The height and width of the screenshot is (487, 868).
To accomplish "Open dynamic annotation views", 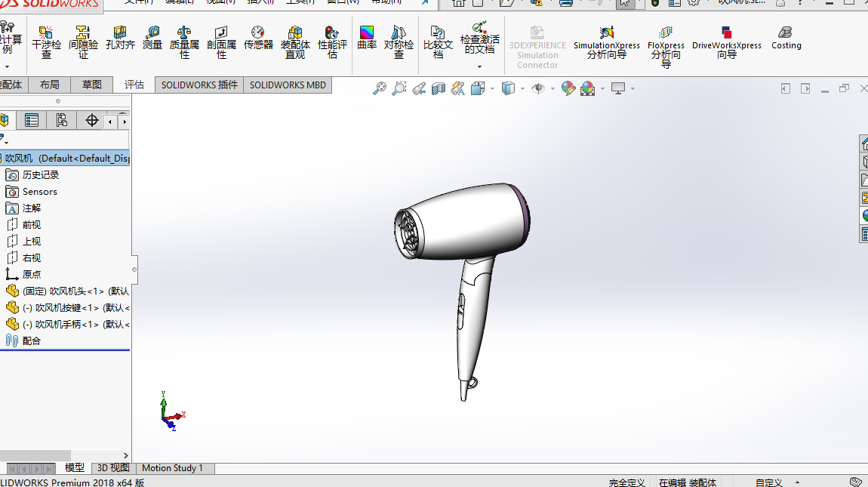I will coord(458,88).
